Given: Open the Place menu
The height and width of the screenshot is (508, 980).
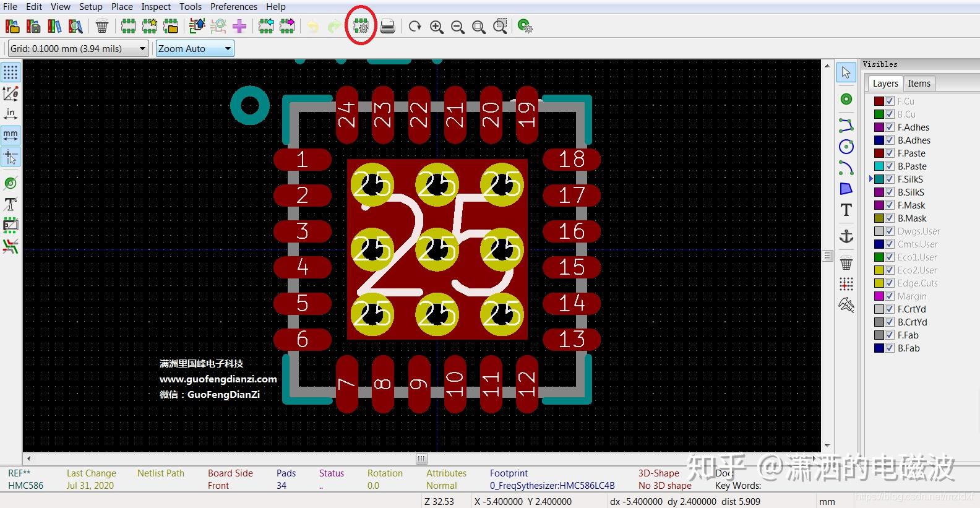Looking at the screenshot, I should click(x=122, y=6).
